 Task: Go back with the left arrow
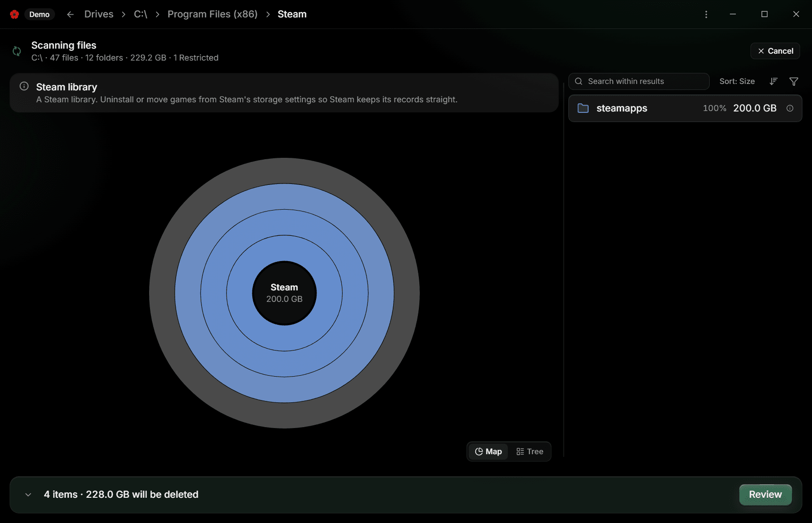(x=70, y=14)
